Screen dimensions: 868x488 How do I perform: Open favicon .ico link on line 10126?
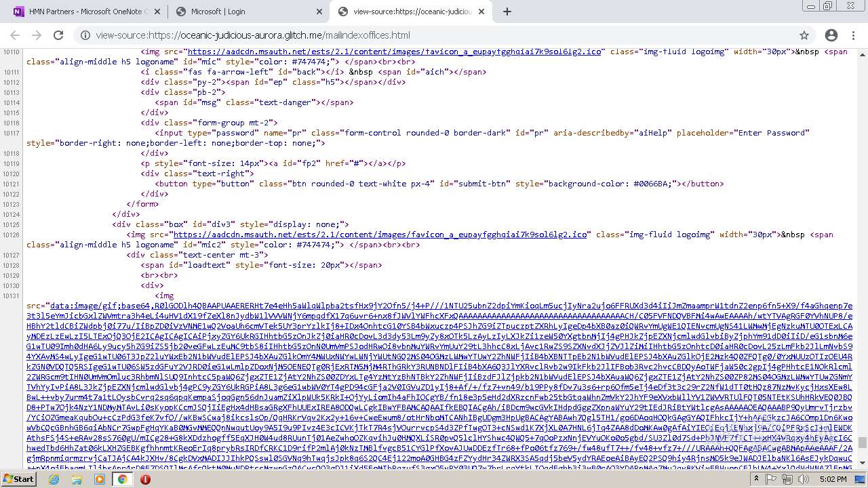click(380, 235)
